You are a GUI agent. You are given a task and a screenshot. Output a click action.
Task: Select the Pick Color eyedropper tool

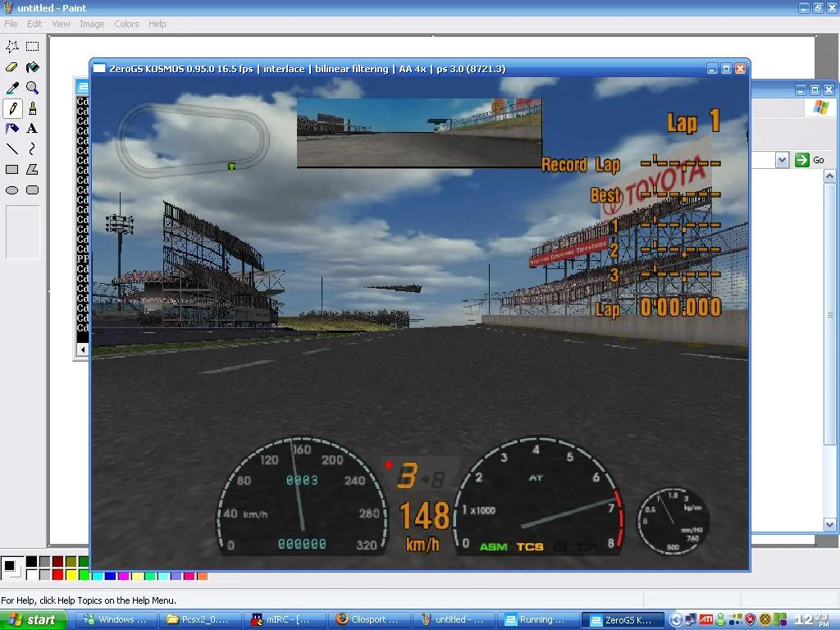point(12,88)
